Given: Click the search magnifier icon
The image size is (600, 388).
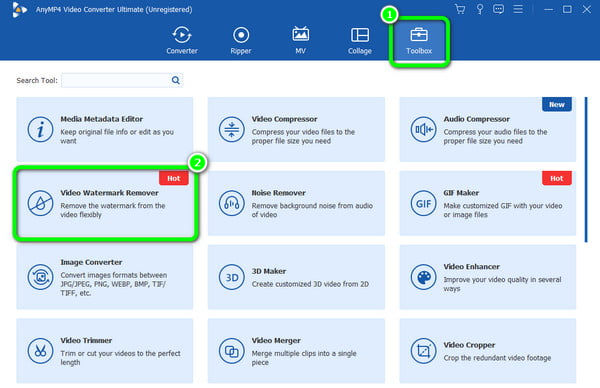Looking at the screenshot, I should coord(176,80).
